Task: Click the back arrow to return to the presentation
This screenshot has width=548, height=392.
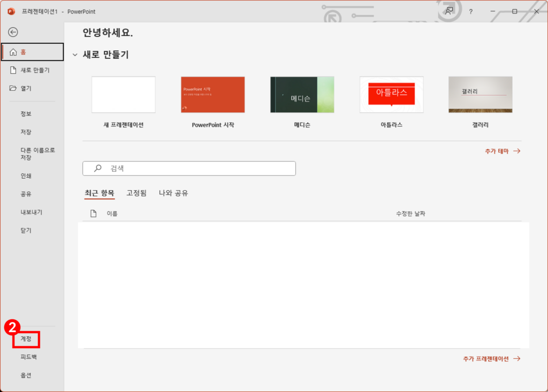Action: click(13, 32)
